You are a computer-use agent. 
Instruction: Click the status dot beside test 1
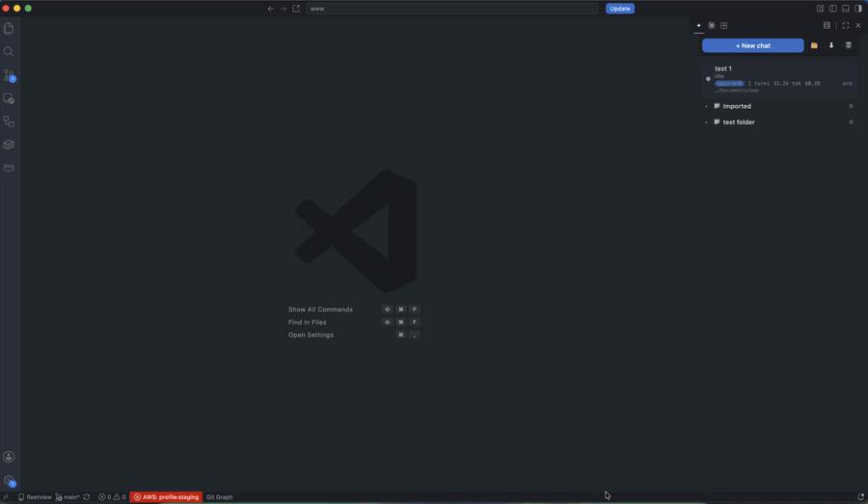[708, 79]
